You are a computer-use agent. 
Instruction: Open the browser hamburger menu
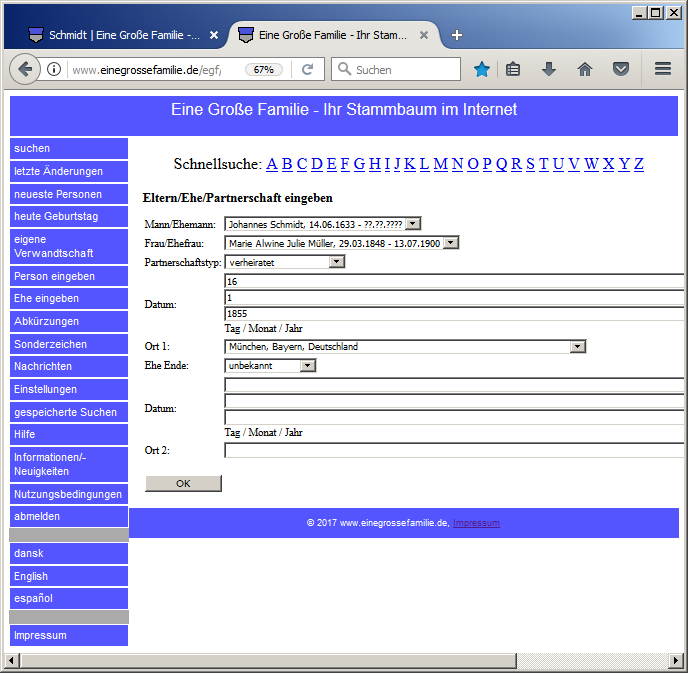click(x=663, y=68)
